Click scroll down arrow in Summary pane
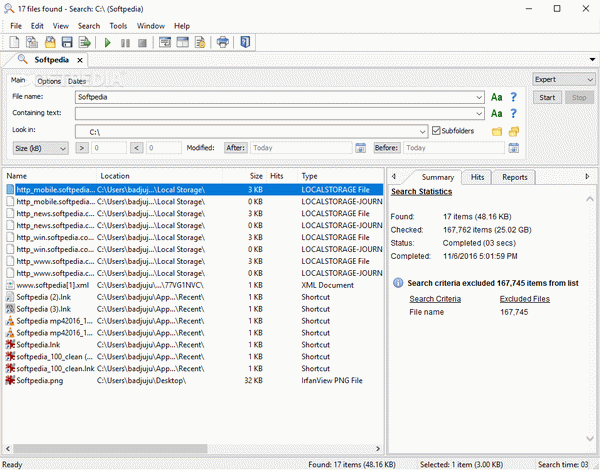600x470 pixels. (590, 439)
